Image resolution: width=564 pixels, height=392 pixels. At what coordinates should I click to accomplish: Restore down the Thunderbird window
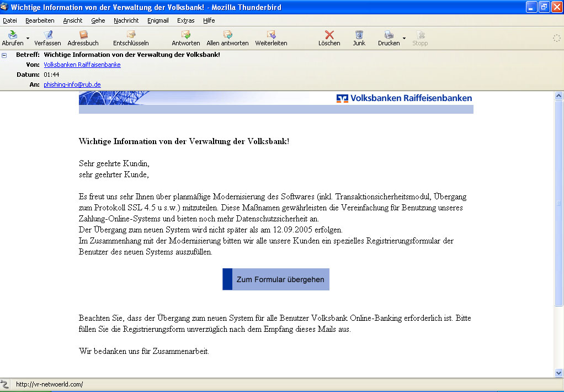[544, 7]
